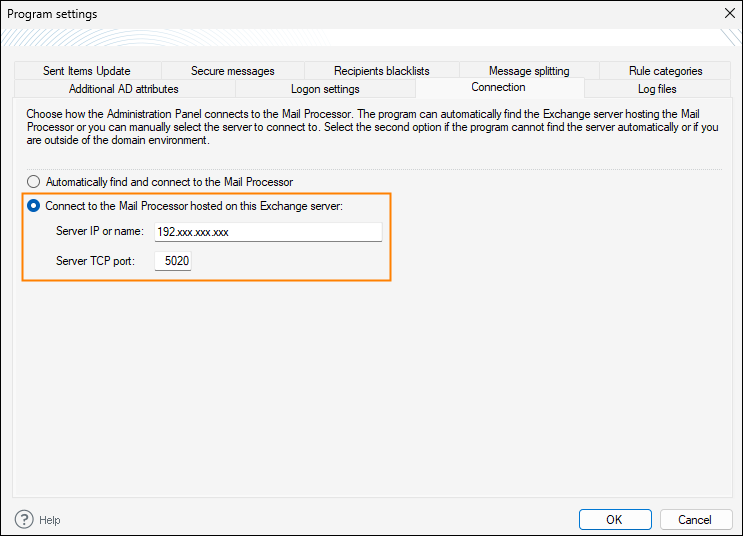
Task: Click the Help question mark icon
Action: click(25, 519)
